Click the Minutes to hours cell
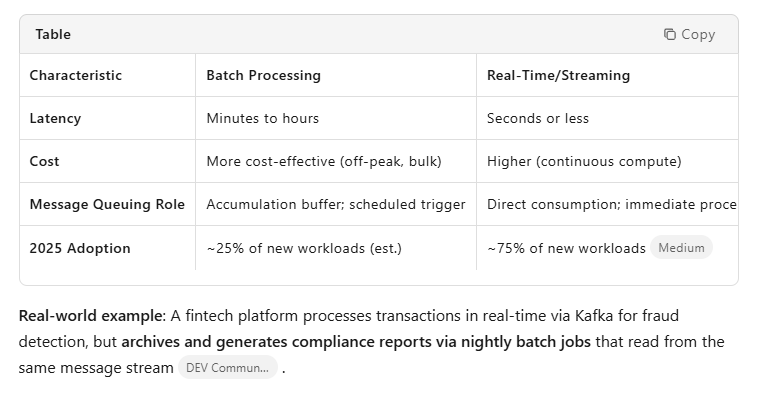759x396 pixels. [x=262, y=119]
